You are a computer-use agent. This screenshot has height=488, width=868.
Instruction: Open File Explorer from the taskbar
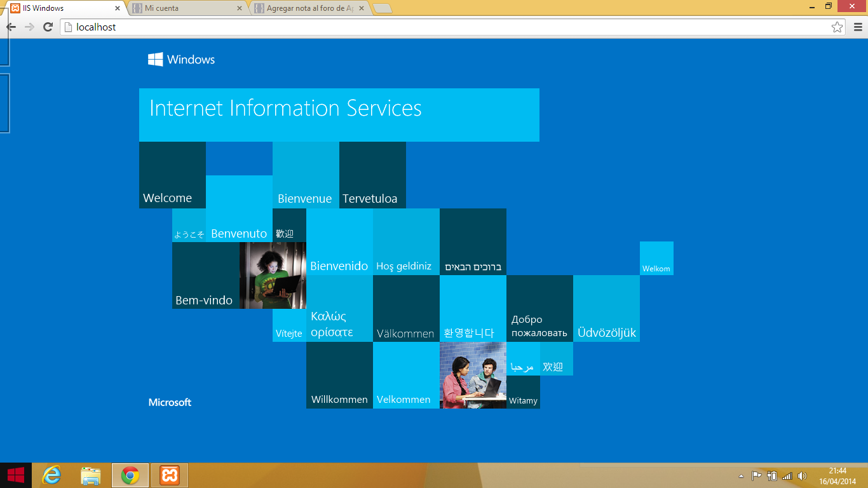click(91, 475)
